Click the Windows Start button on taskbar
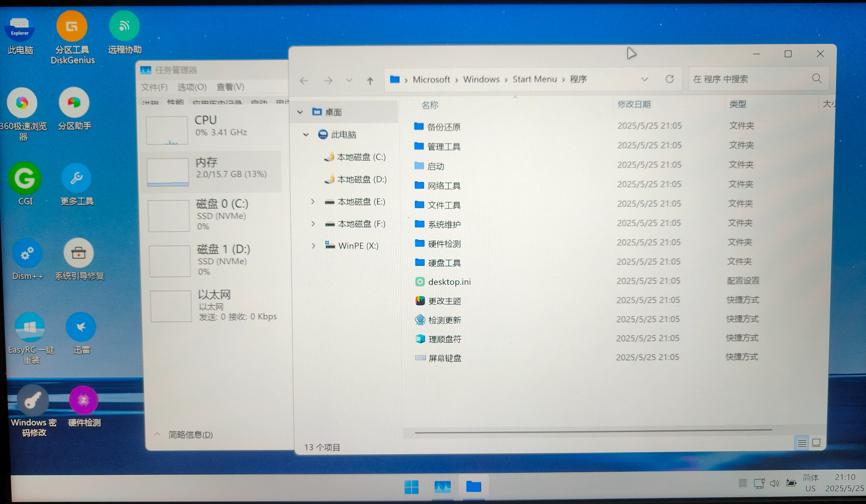 point(411,487)
